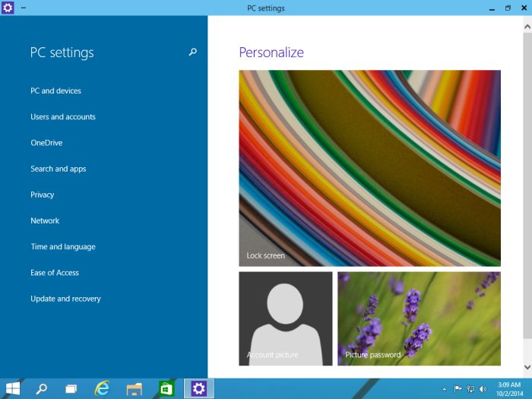Open the Windows Start button
Image resolution: width=532 pixels, height=399 pixels.
point(13,388)
